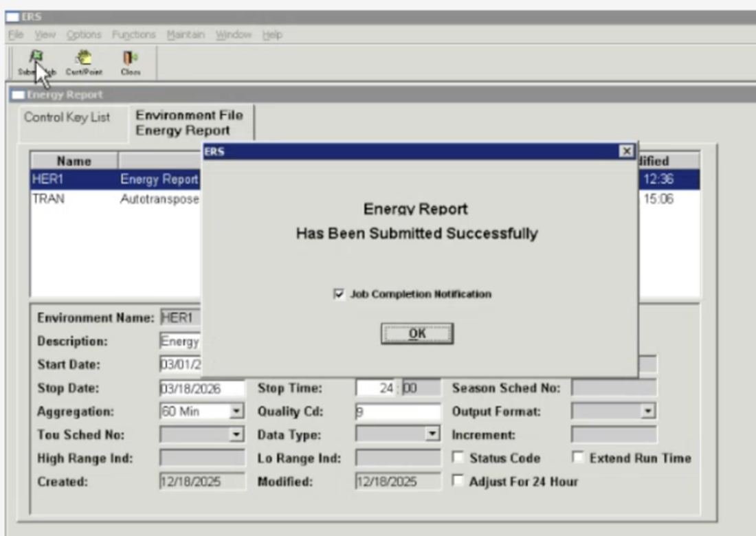Click the Stop Date field 03/18/2026
Viewport: 756px width, 536px height.
coord(202,388)
